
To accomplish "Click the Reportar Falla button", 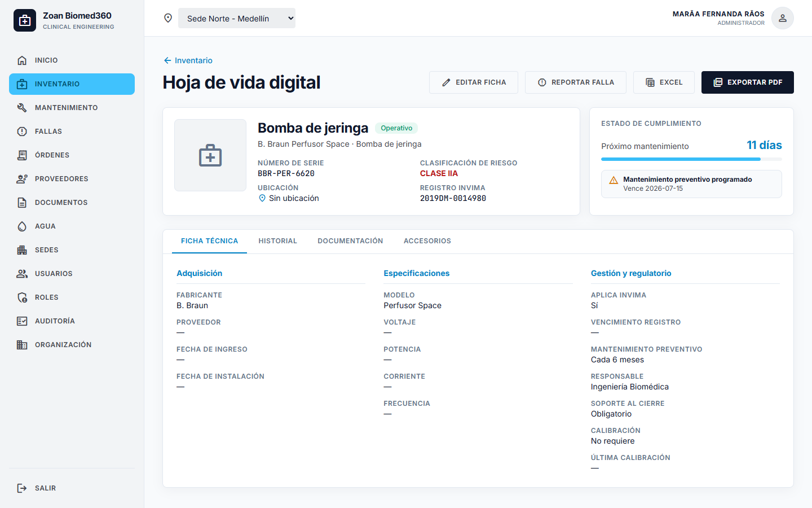I will tap(576, 82).
